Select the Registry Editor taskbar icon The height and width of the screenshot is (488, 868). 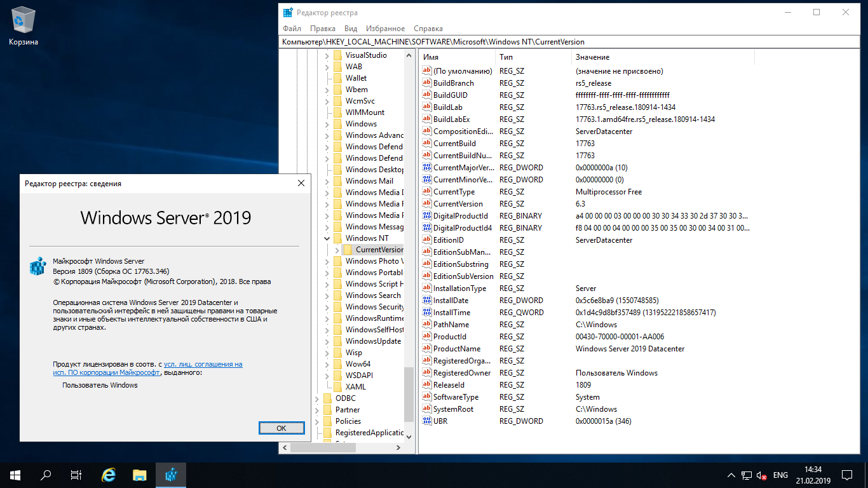pyautogui.click(x=171, y=475)
